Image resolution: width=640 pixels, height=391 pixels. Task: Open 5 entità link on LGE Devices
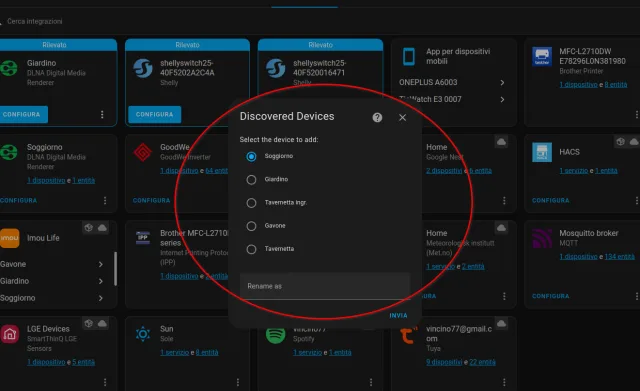pyautogui.click(x=84, y=362)
